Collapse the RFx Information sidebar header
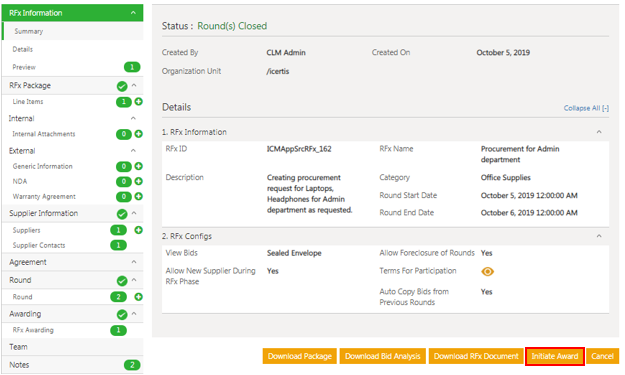 tap(133, 13)
